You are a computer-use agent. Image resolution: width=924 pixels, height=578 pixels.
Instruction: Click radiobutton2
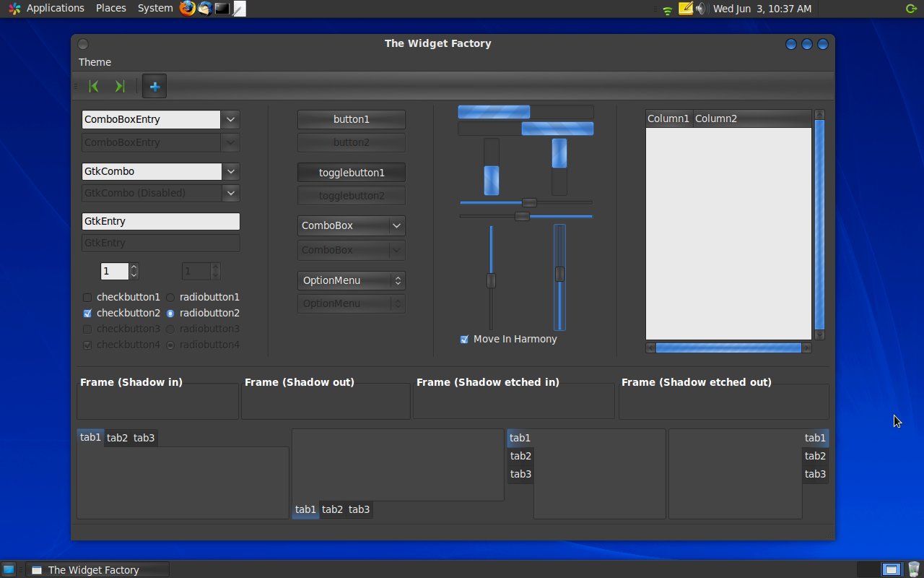(x=203, y=313)
